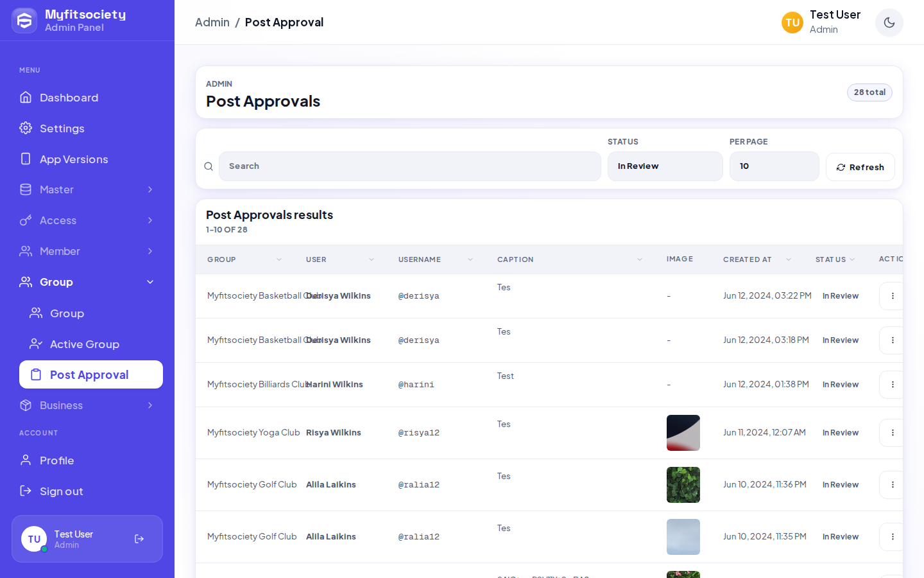Open actions menu for Risya Wilkins row
Screen dimensions: 924x578
(893, 433)
